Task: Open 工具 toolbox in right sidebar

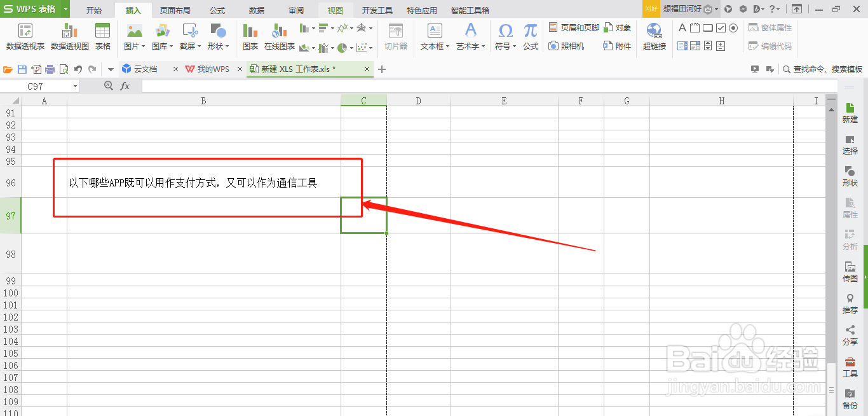Action: coord(850,368)
